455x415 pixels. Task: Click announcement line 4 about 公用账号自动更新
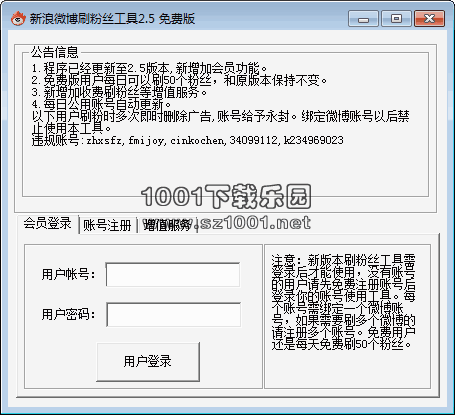[101, 104]
